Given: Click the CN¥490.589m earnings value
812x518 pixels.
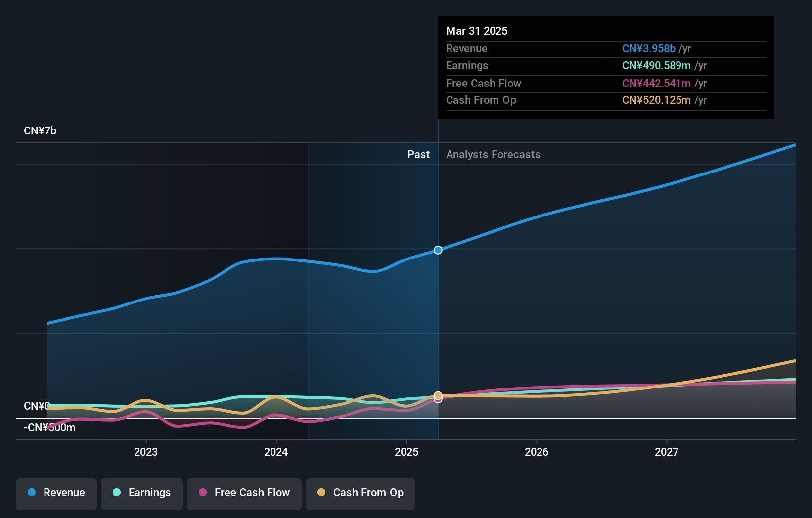Looking at the screenshot, I should (x=656, y=66).
